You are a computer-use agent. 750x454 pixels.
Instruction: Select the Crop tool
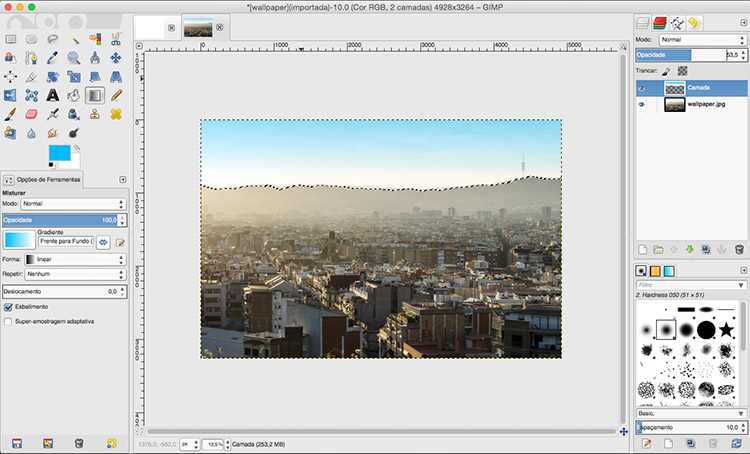[x=32, y=77]
